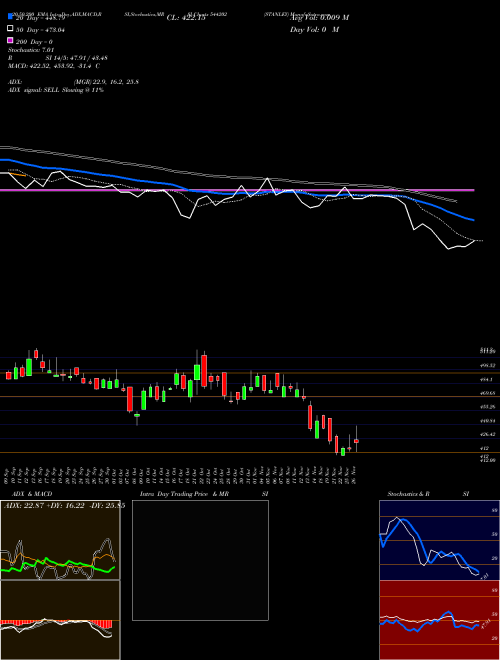Image resolution: width=500 pixels, height=660 pixels.
Task: Click the 'Day Vol: 0 M' label
Action: (x=314, y=30)
